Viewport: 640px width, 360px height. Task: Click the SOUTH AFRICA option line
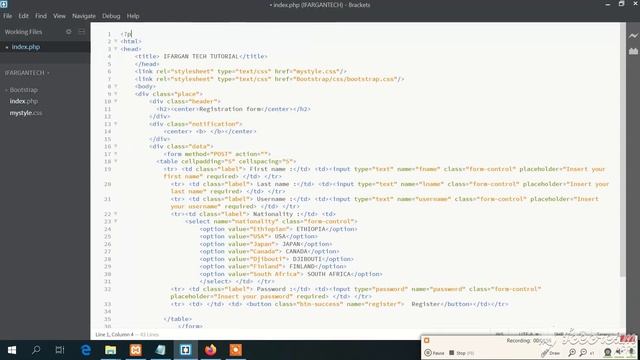pos(291,274)
